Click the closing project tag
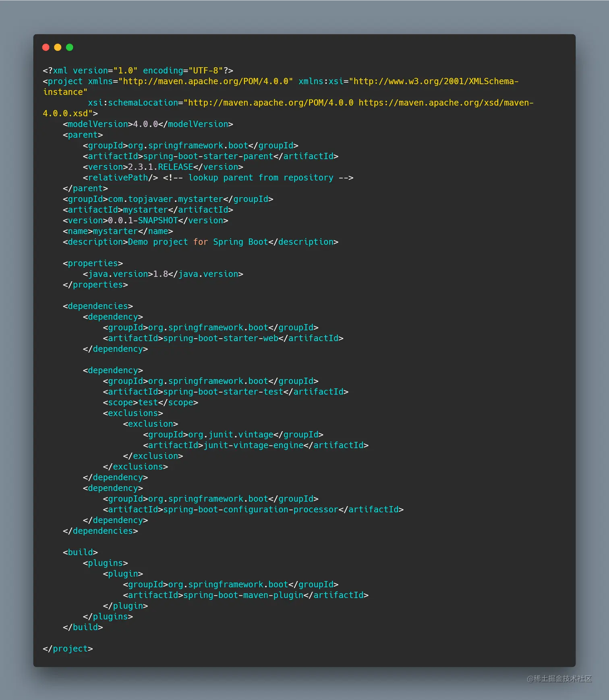The image size is (609, 700). [68, 649]
